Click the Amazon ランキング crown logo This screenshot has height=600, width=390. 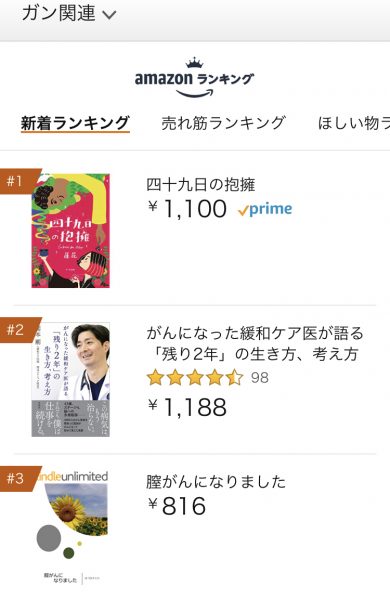(x=194, y=78)
